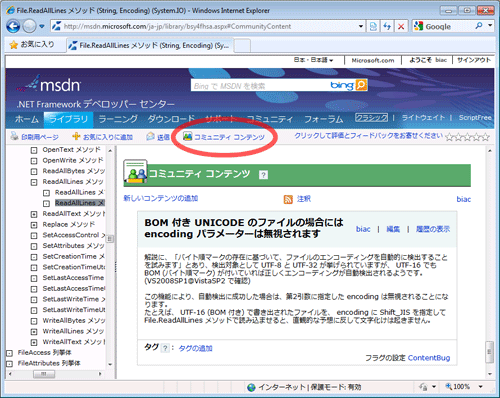Image resolution: width=500 pixels, height=398 pixels.
Task: Click the Bing MSDN search field
Action: (x=260, y=86)
